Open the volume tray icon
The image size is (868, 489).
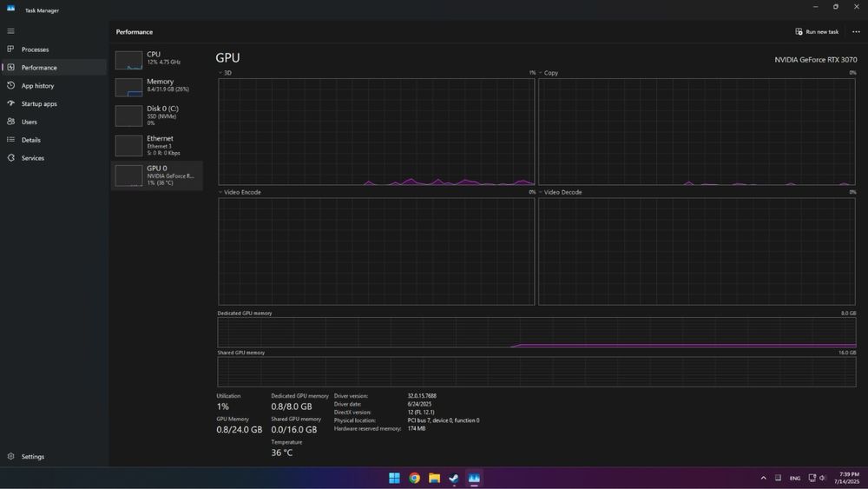click(823, 478)
